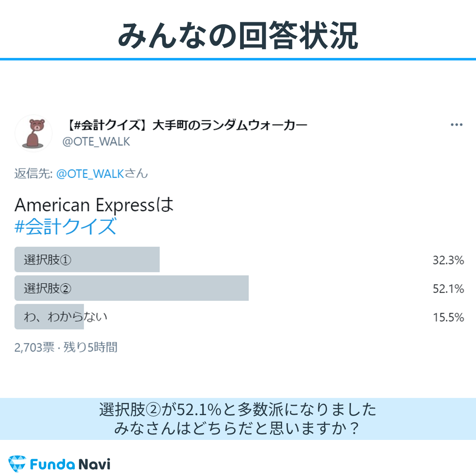The image size is (476, 476).
Task: Click the @OTE_WALK handle under the name
Action: [96, 142]
